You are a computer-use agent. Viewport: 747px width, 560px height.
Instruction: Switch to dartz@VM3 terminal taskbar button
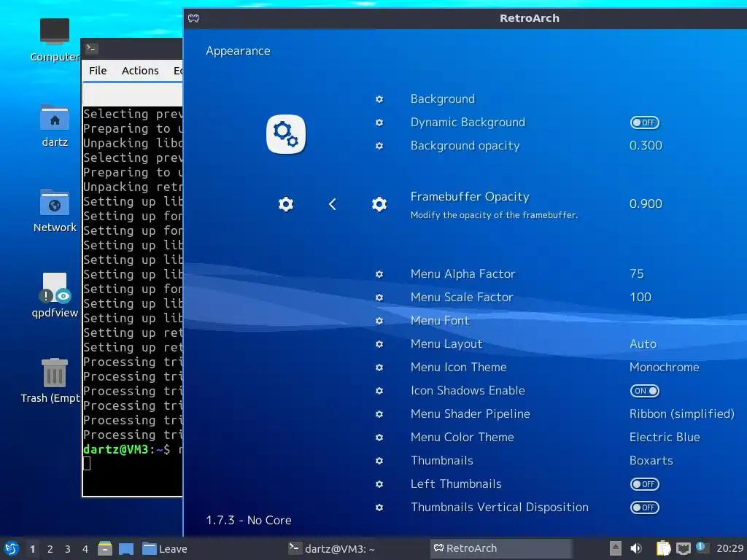332,548
